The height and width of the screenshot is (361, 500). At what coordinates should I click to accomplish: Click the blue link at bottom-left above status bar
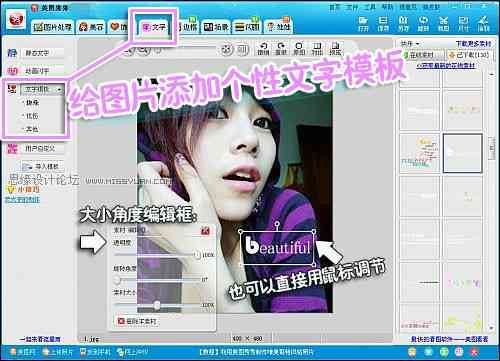pyautogui.click(x=40, y=339)
